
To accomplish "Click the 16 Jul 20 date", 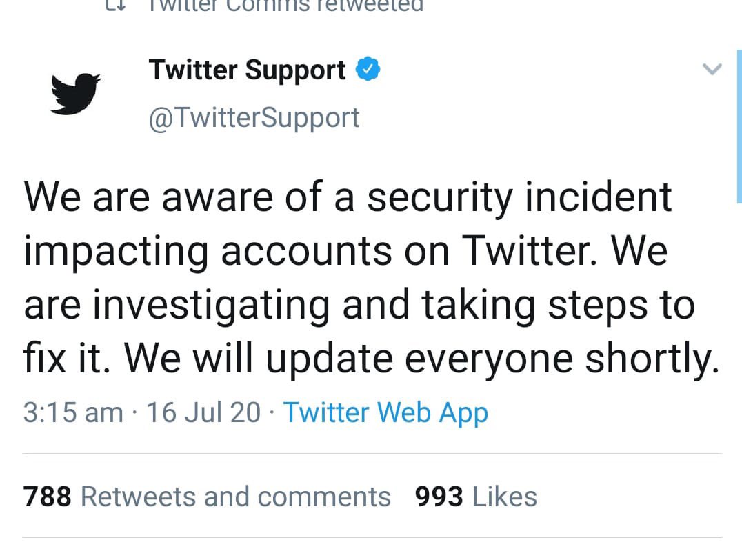I will pos(203,412).
